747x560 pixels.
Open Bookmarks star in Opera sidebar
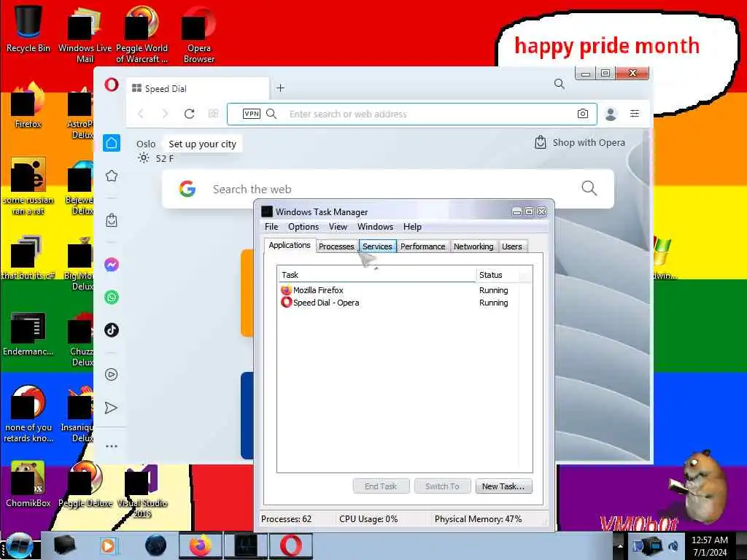coord(112,176)
